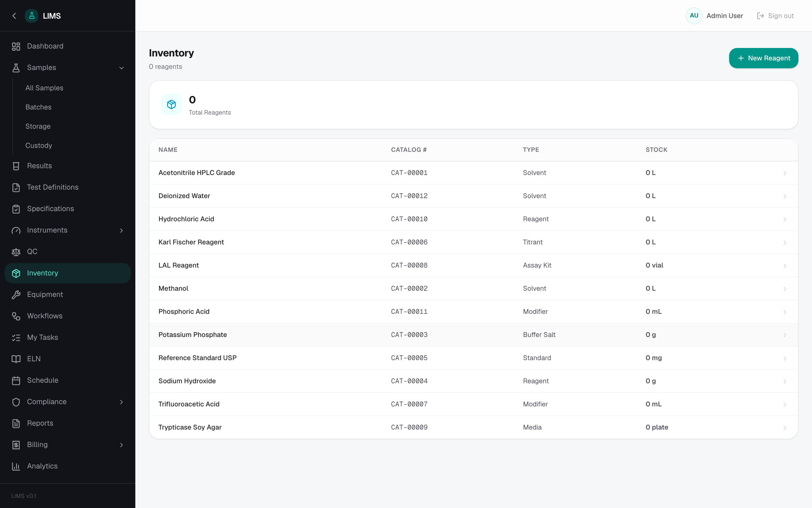Open Acetonitrile HPLC Grade row chevron

click(784, 173)
